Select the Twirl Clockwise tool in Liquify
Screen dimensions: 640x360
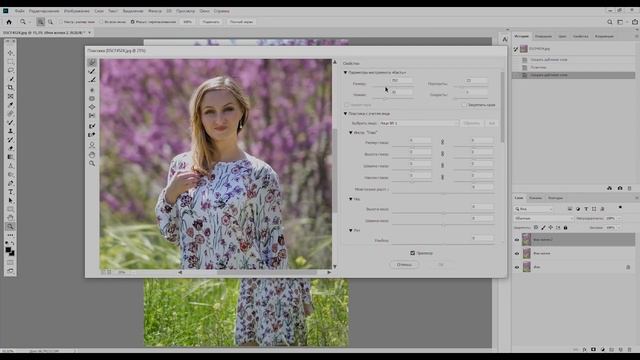(92, 89)
